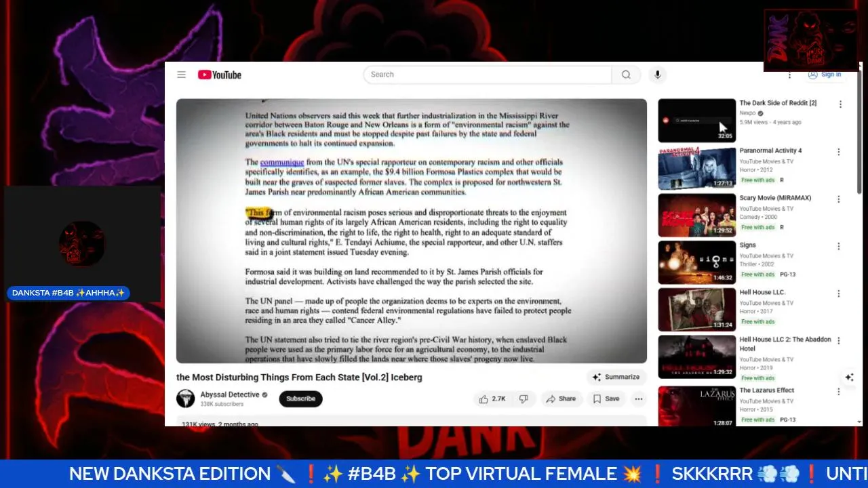The height and width of the screenshot is (488, 868).
Task: Click the sparkle Ask icon at right edge
Action: 849,378
